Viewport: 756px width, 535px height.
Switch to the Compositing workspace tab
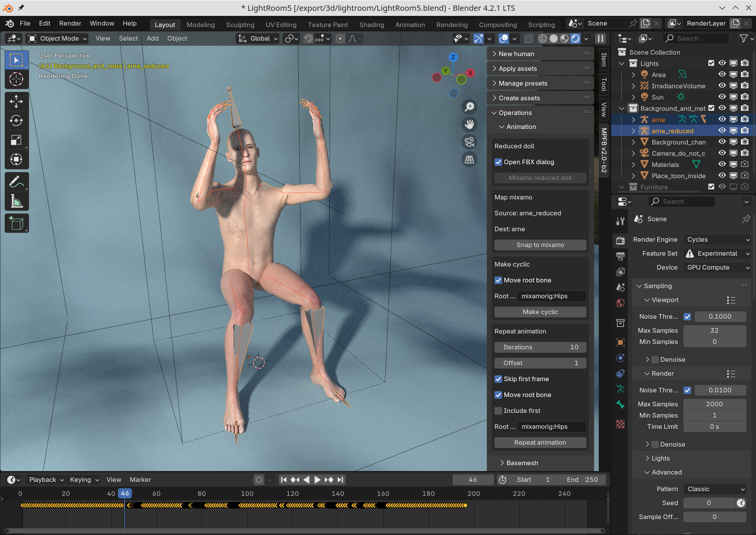498,24
